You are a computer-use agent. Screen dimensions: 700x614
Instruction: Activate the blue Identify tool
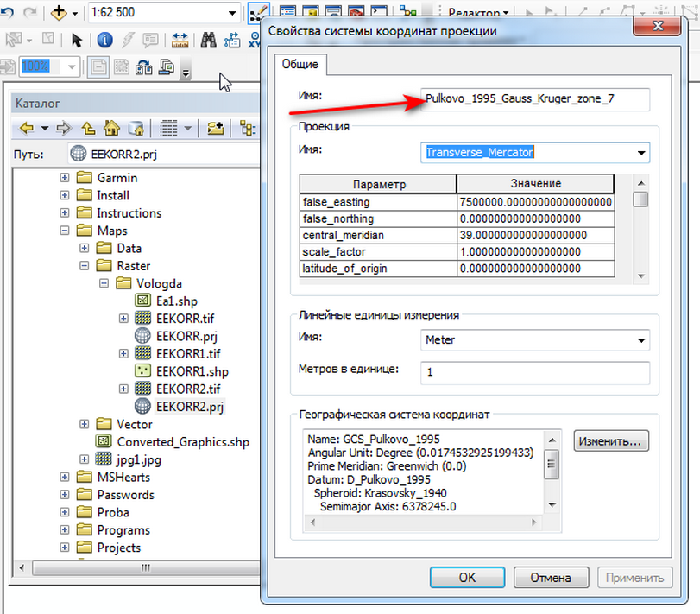(x=104, y=41)
